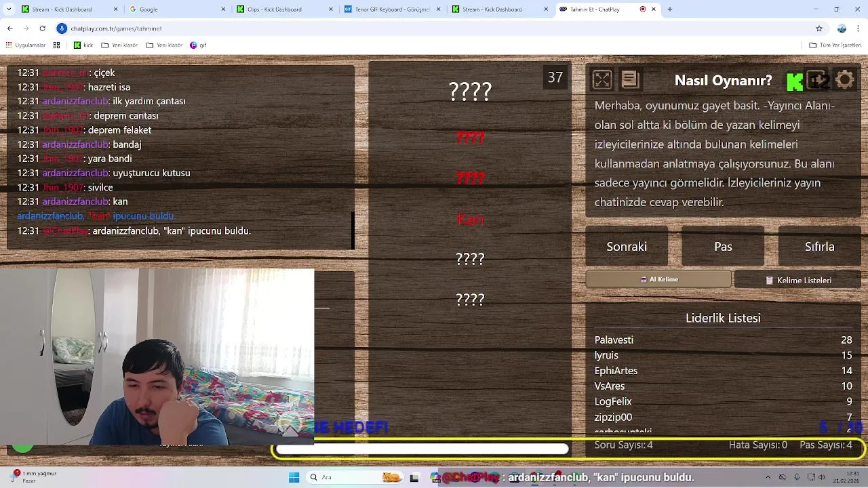Open the browser profile avatar
Viewport: 868px width, 488px height.
point(842,28)
